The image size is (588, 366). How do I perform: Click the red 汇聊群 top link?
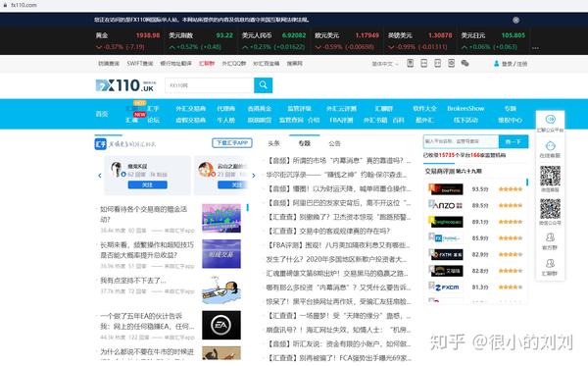207,64
